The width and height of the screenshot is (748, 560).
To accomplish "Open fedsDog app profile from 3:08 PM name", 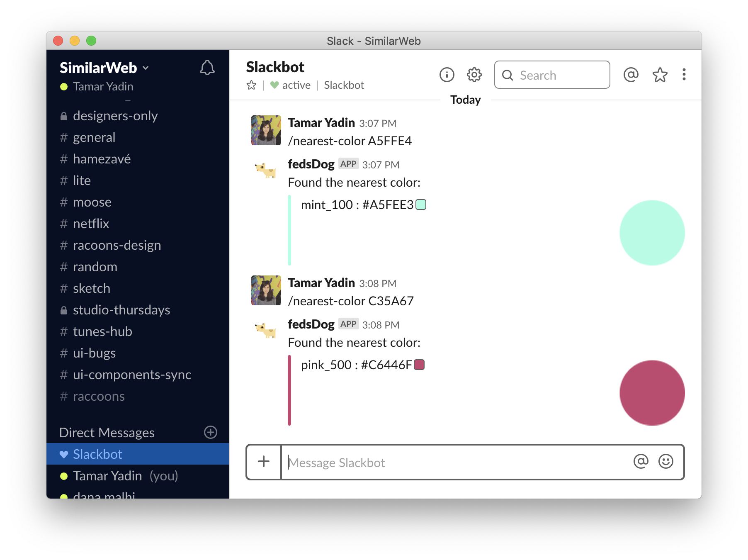I will pyautogui.click(x=311, y=324).
